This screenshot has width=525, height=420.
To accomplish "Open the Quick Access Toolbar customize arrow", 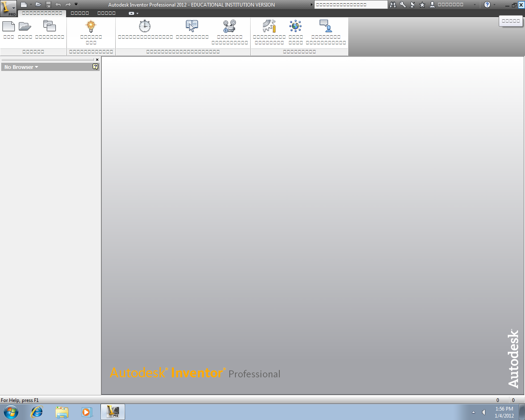I will 76,5.
